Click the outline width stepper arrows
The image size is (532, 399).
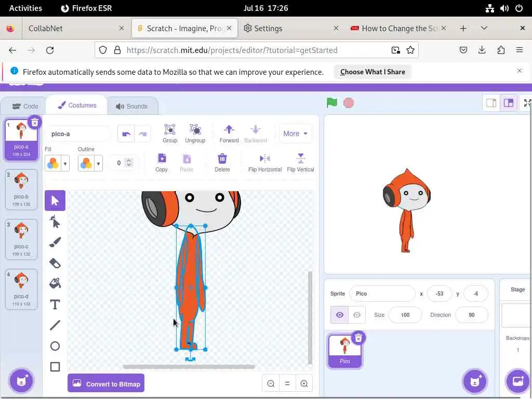(x=129, y=163)
